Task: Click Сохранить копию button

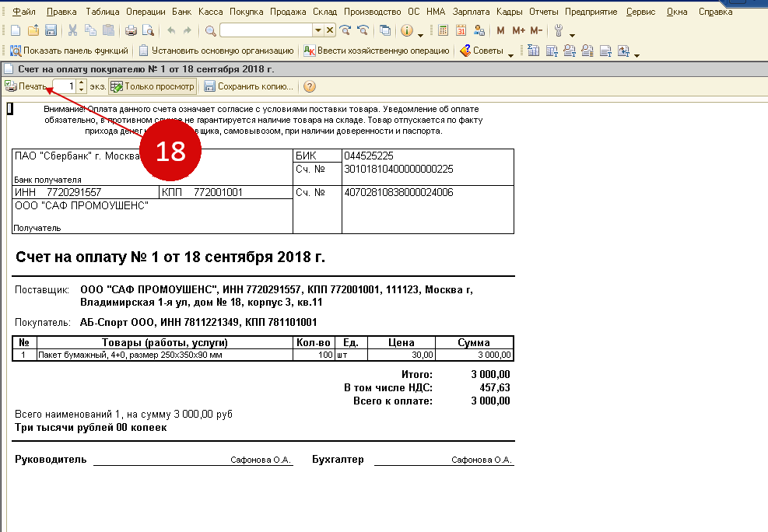Action: 249,86
